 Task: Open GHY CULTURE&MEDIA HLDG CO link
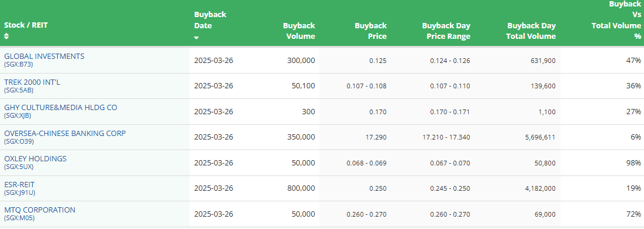[x=61, y=108]
